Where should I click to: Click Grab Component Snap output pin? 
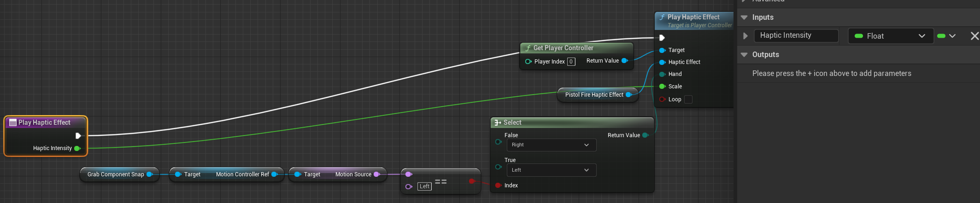pyautogui.click(x=150, y=174)
